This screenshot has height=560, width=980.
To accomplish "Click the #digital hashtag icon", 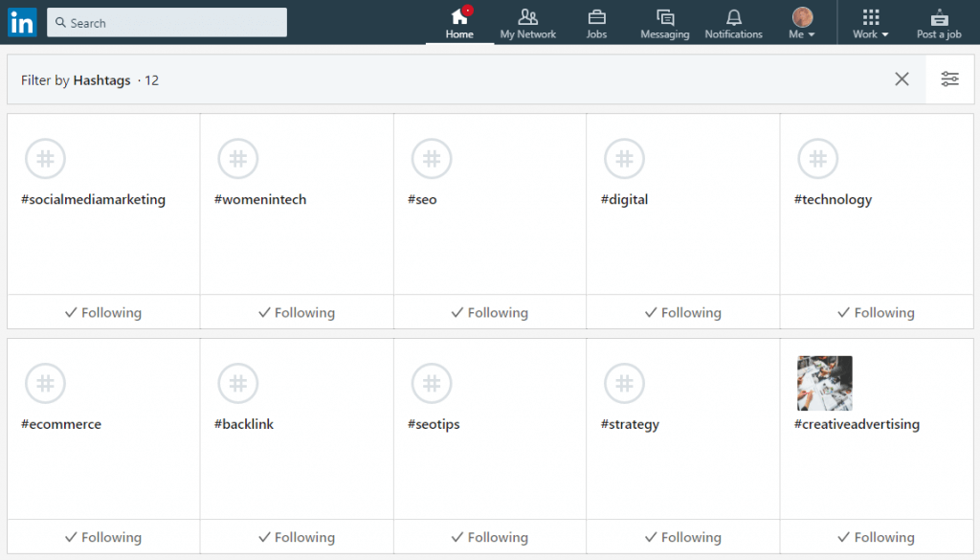I will (x=624, y=159).
